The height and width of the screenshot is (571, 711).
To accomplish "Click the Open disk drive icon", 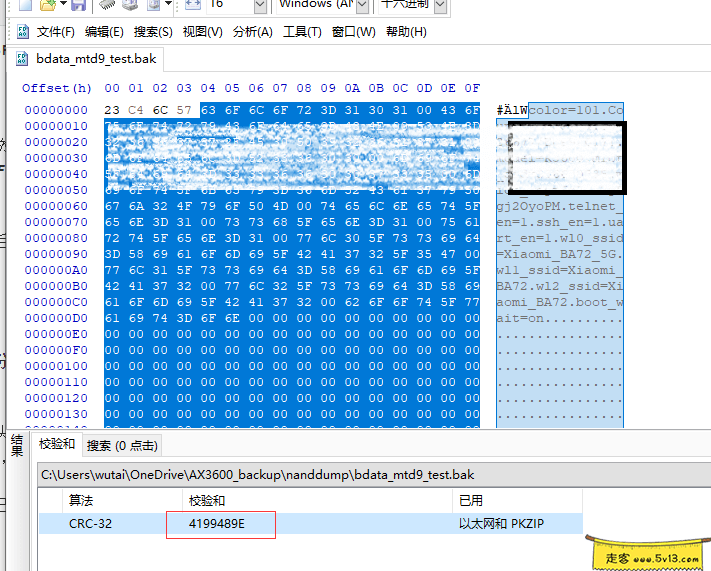I will tap(130, 5).
